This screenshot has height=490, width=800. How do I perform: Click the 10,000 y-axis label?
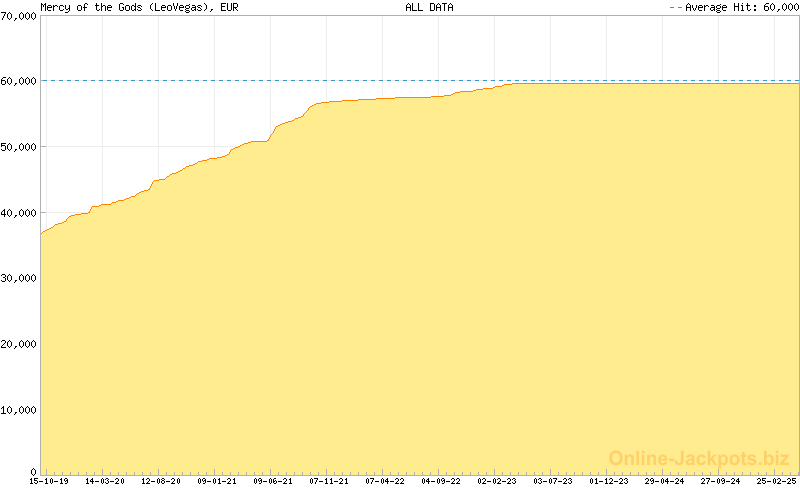tap(18, 410)
